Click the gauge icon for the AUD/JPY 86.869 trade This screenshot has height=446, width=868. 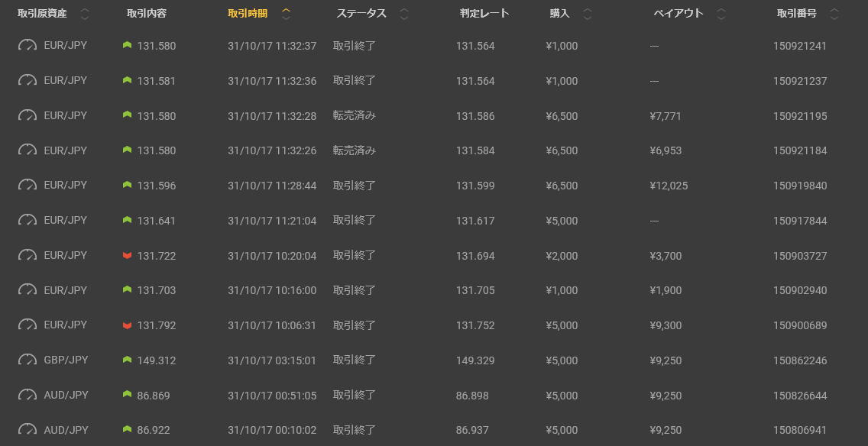click(x=28, y=395)
